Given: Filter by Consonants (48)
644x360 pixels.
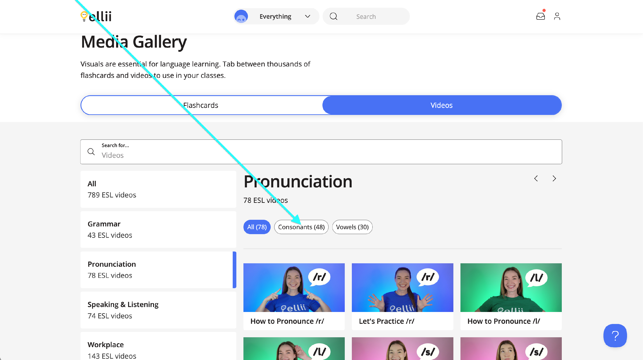Looking at the screenshot, I should (301, 227).
